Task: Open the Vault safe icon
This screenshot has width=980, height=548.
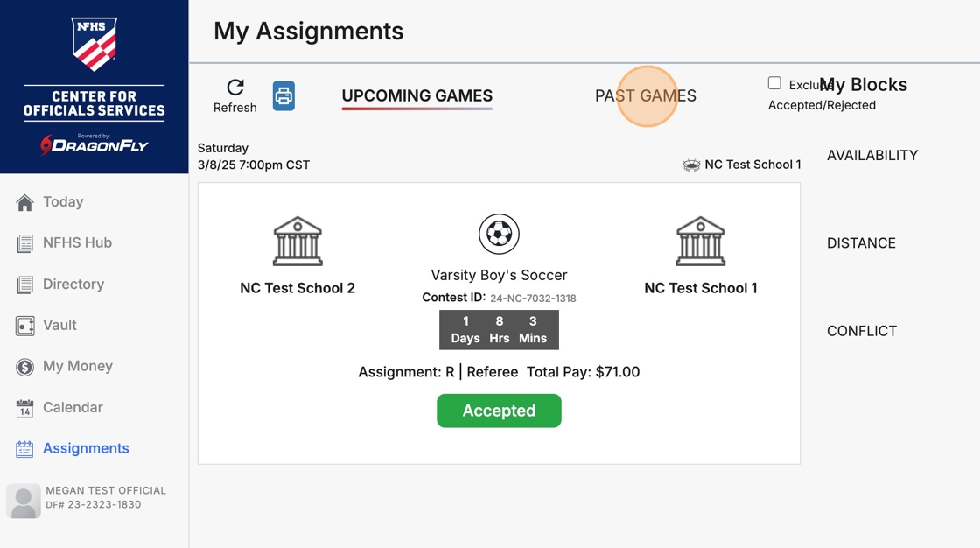Action: point(24,326)
